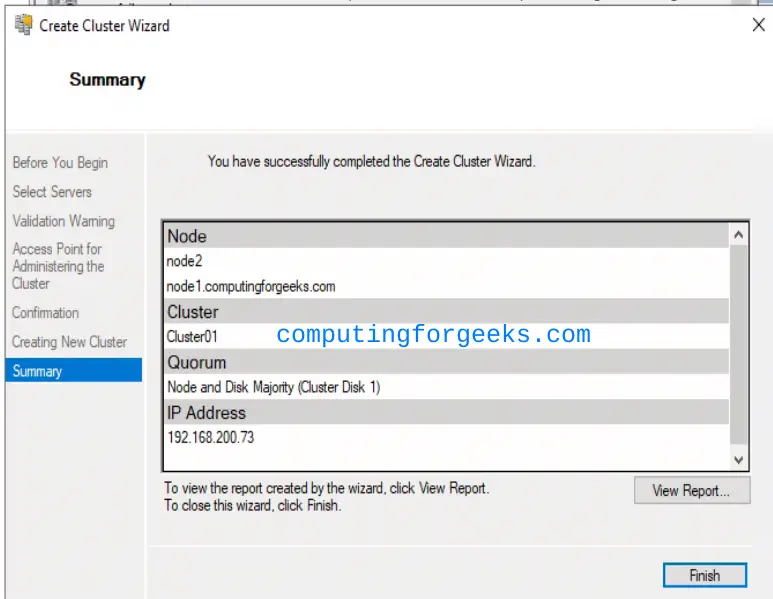Select the Before You Begin step
Screen dimensions: 773x599
point(60,163)
